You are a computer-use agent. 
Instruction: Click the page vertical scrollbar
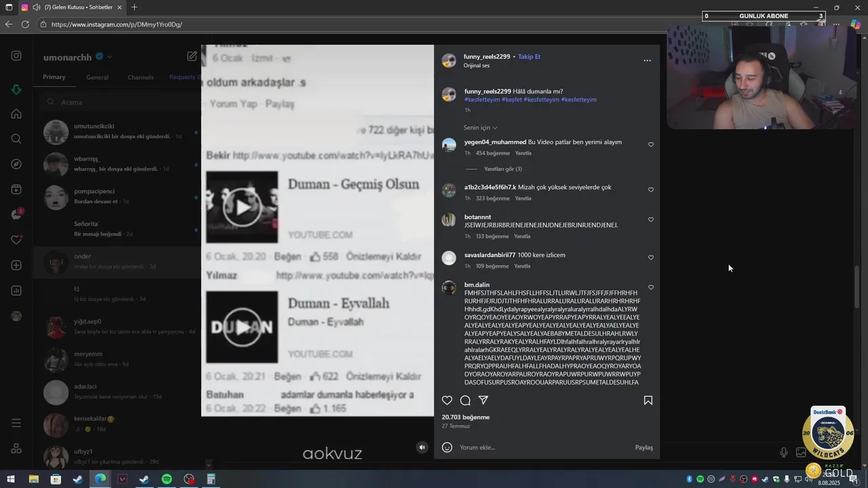[857, 287]
